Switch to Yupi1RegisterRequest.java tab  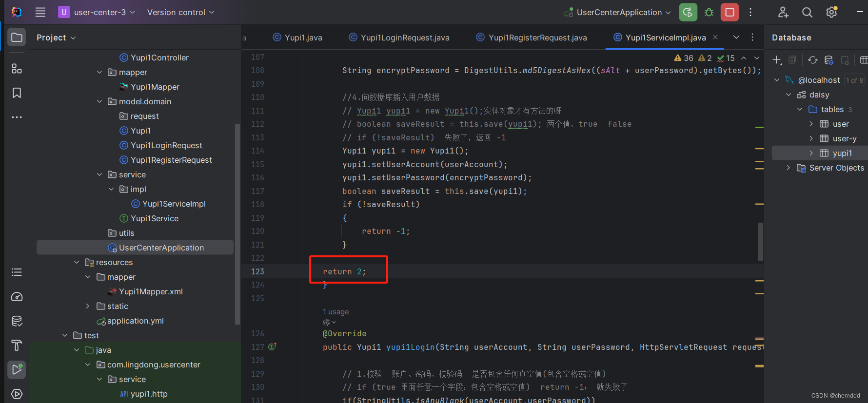(532, 38)
